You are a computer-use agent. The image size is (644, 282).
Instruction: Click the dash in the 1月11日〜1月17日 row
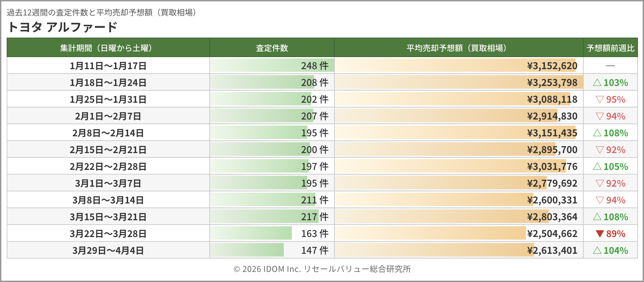[610, 66]
